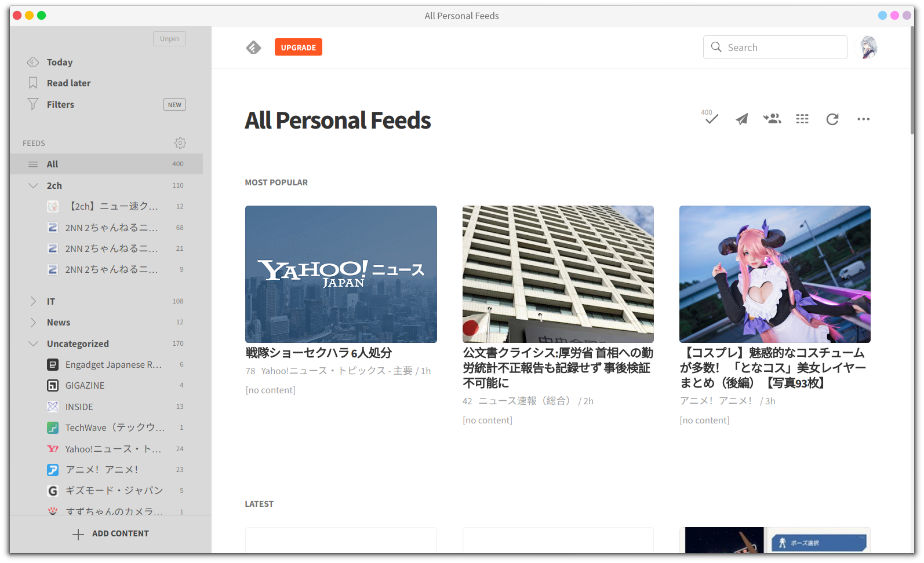Image resolution: width=924 pixels, height=563 pixels.
Task: Click the hamburger icon next to All
Action: (x=33, y=164)
